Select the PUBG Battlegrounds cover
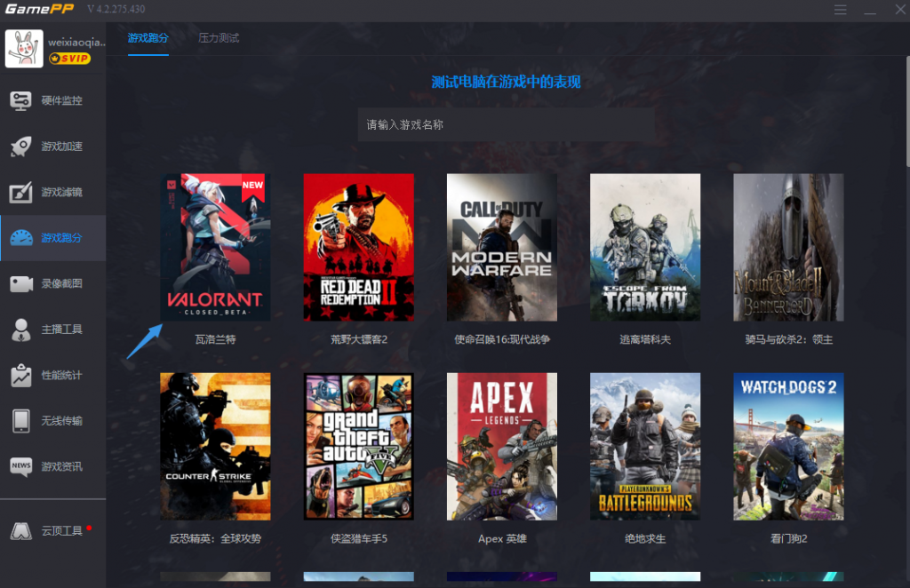 pos(645,447)
